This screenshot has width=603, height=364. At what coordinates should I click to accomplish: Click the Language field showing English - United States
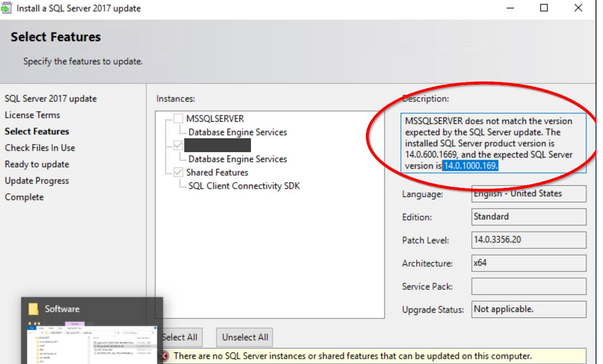[x=529, y=194]
